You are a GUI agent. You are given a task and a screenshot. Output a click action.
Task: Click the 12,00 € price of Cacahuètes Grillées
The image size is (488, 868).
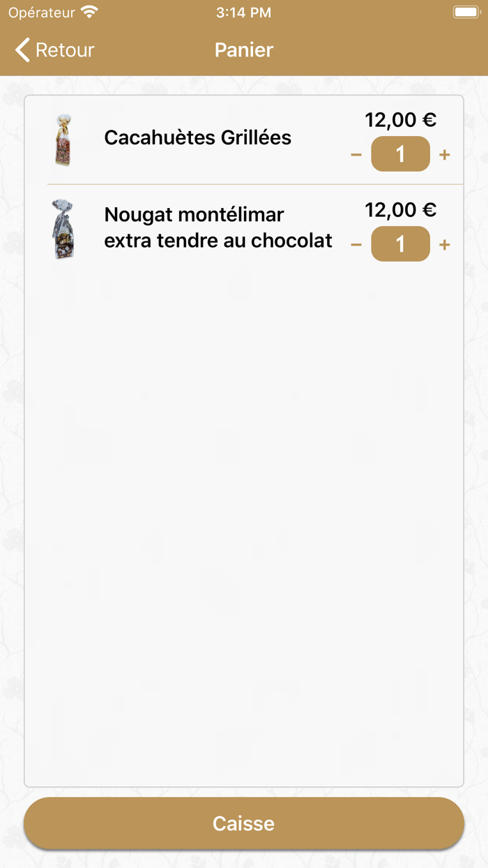[x=401, y=120]
